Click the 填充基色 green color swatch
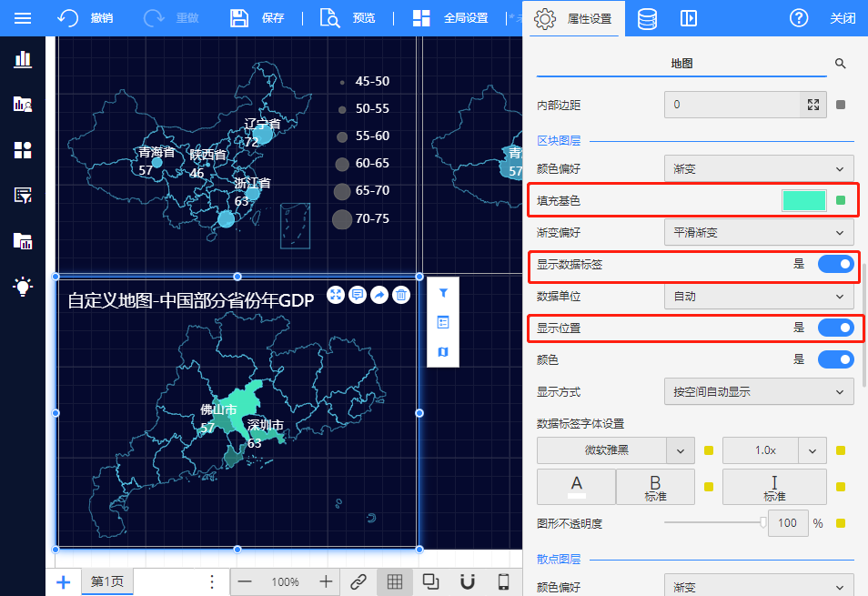The image size is (868, 596). click(x=803, y=200)
